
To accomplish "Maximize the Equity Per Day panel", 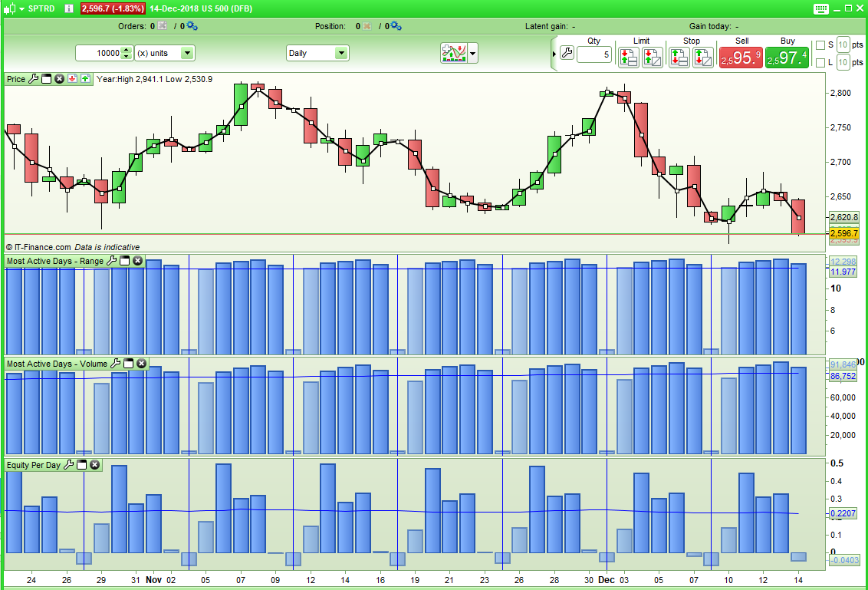I will pos(82,465).
